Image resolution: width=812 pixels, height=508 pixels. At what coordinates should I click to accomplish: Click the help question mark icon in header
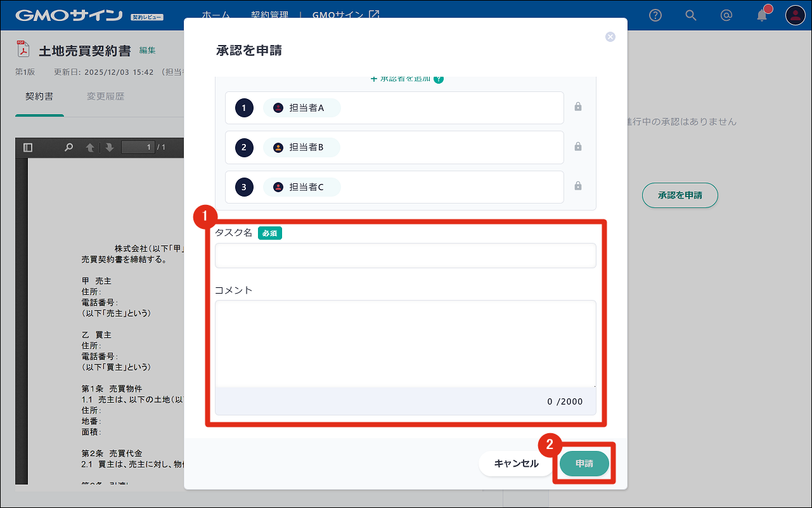coord(655,15)
